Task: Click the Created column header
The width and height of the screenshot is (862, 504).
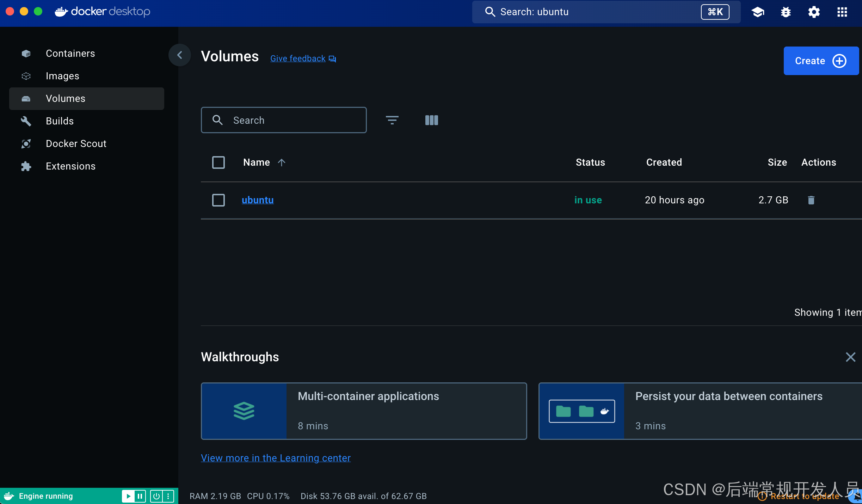Action: pos(664,162)
